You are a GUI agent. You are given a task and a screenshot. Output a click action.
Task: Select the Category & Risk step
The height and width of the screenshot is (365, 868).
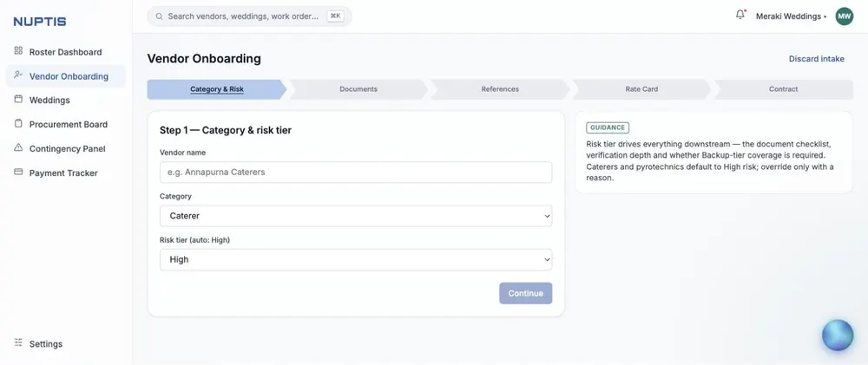click(216, 89)
